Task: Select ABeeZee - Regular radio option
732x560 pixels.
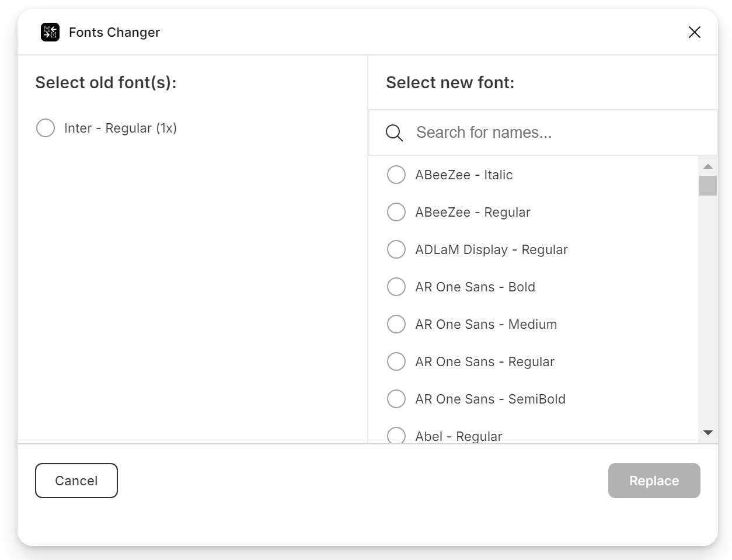Action: tap(396, 212)
